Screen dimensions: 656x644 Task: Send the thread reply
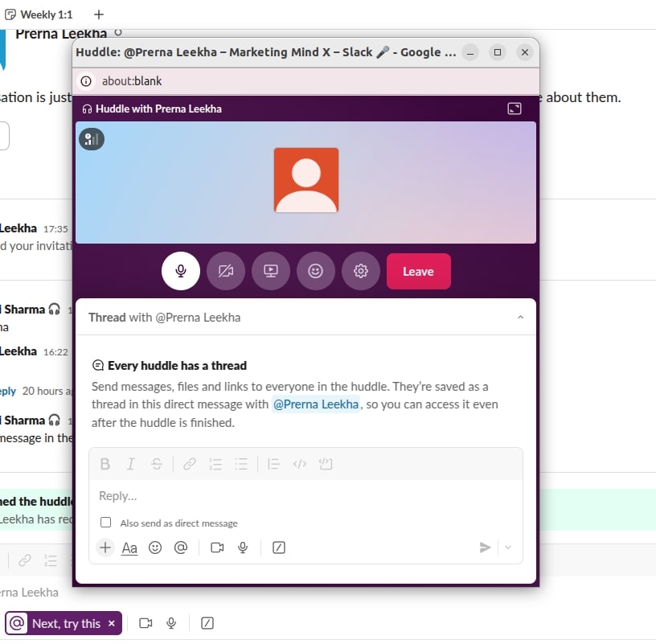[x=485, y=548]
